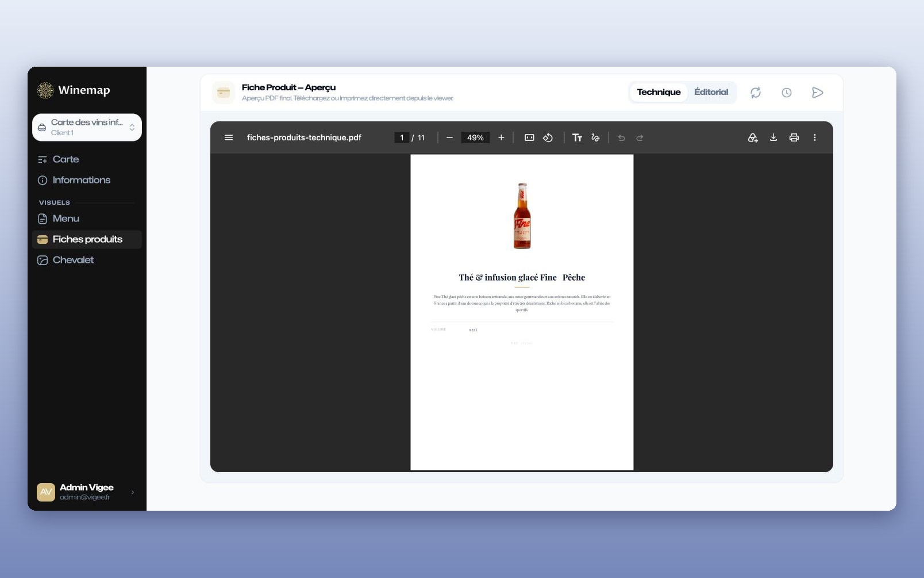Click the Winemap logo

(x=74, y=90)
